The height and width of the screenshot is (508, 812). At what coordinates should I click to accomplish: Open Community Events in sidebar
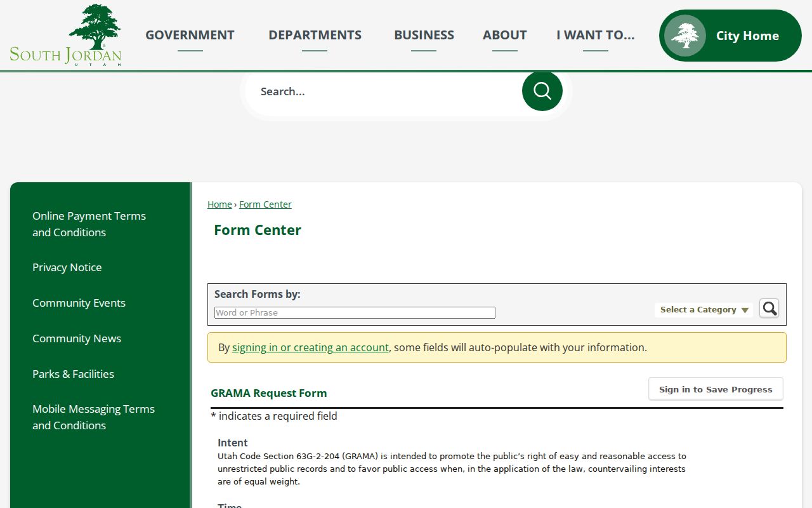tap(79, 303)
